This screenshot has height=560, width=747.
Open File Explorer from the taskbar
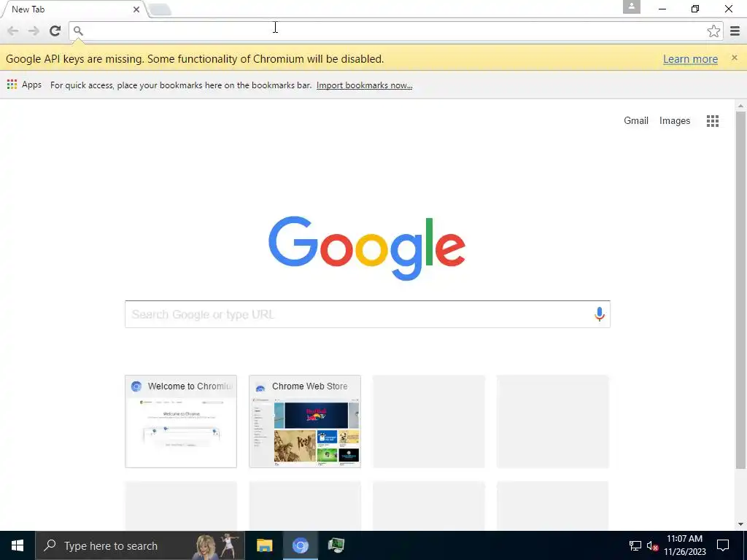264,545
